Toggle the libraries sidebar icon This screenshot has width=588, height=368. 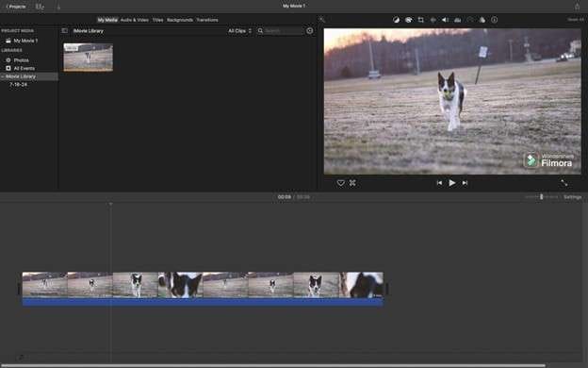[x=64, y=31]
